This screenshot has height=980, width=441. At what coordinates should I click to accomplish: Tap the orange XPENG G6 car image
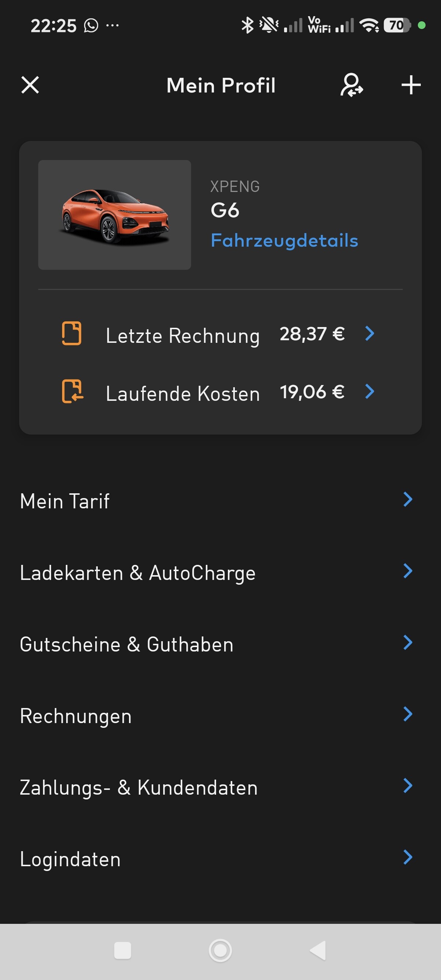point(114,215)
